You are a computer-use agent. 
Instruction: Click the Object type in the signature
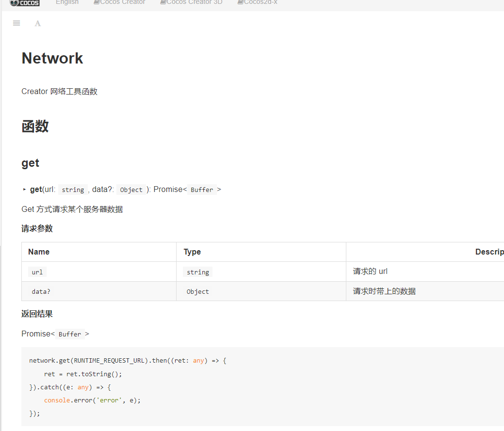coord(131,190)
